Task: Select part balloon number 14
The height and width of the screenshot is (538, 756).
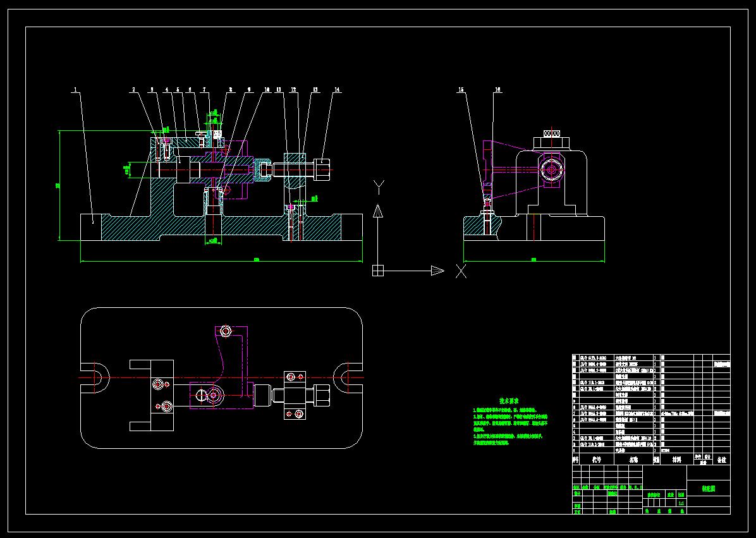Action: 337,90
